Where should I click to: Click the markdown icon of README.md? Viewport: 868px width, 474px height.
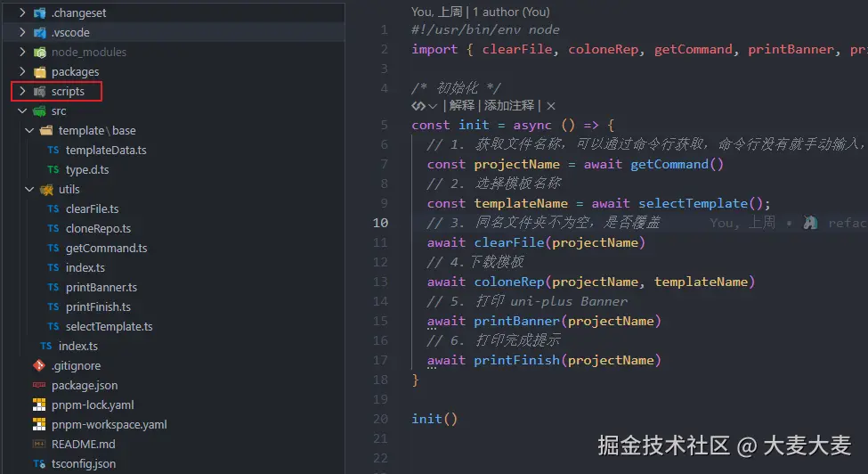coord(39,444)
